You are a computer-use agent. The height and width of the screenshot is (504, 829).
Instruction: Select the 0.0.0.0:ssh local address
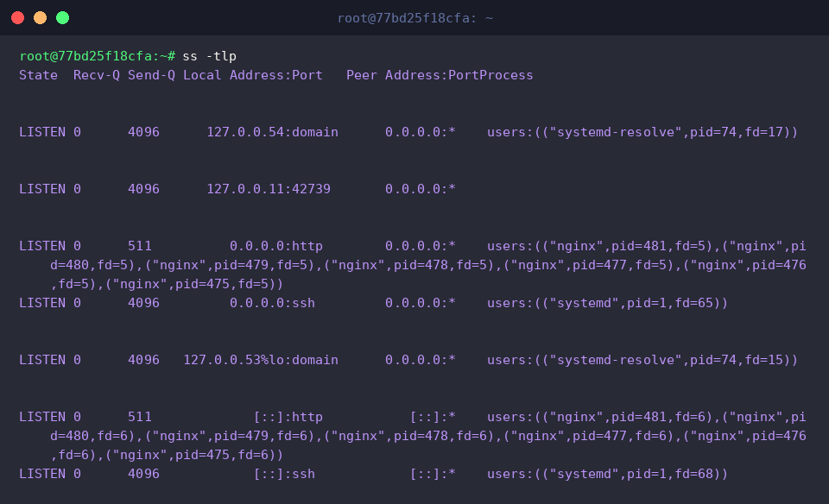[272, 303]
